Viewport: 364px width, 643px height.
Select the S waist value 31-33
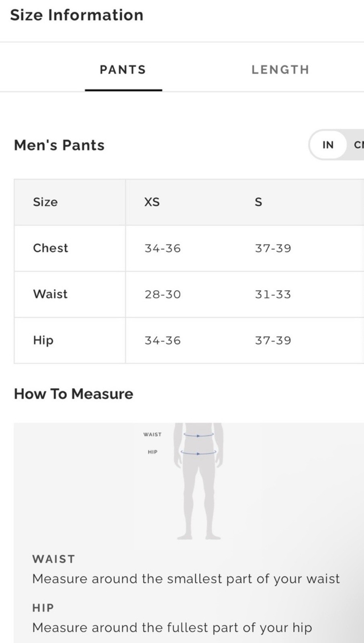tap(273, 294)
